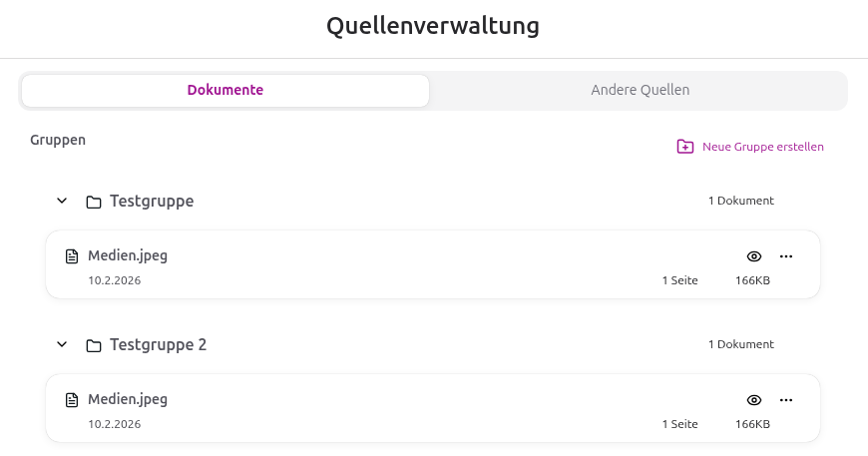Switch to the Andere Quellen tab

[640, 90]
